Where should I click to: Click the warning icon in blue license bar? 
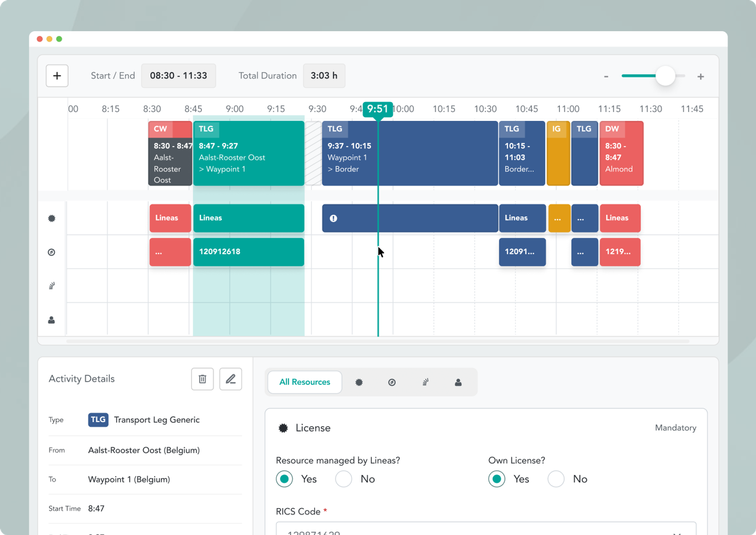tap(334, 218)
